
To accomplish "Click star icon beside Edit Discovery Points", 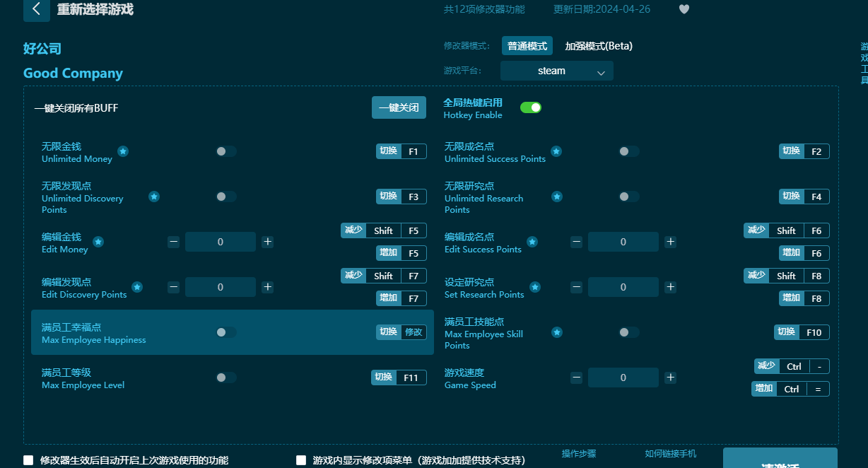I will 137,287.
